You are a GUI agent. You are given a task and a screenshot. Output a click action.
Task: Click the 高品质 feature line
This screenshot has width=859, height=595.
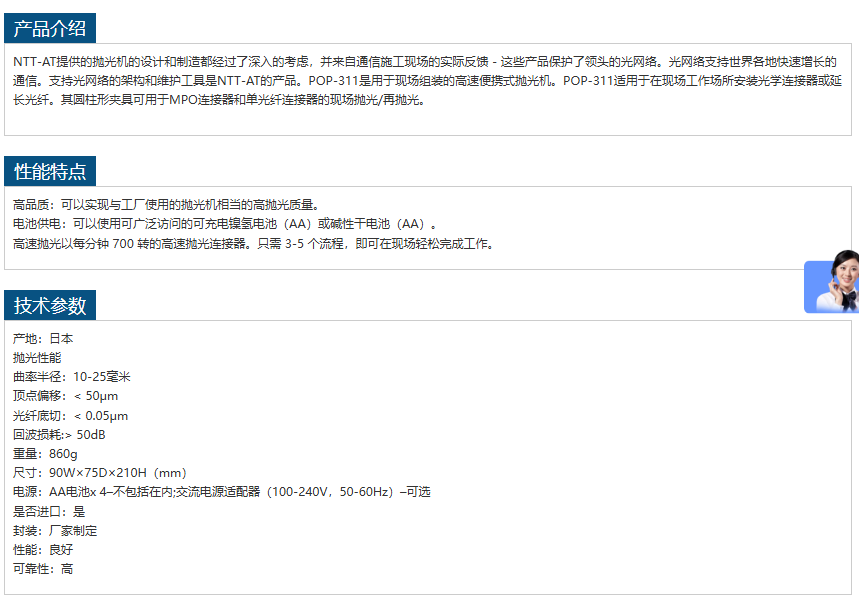(x=166, y=205)
